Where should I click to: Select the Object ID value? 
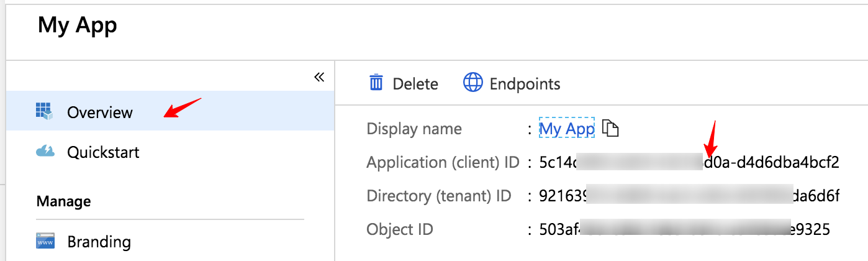684,229
